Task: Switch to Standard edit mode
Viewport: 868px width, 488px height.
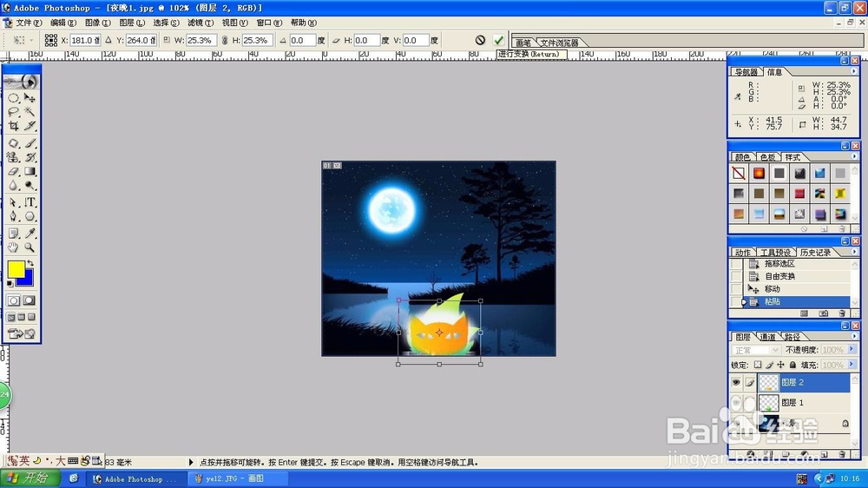Action: (13, 300)
